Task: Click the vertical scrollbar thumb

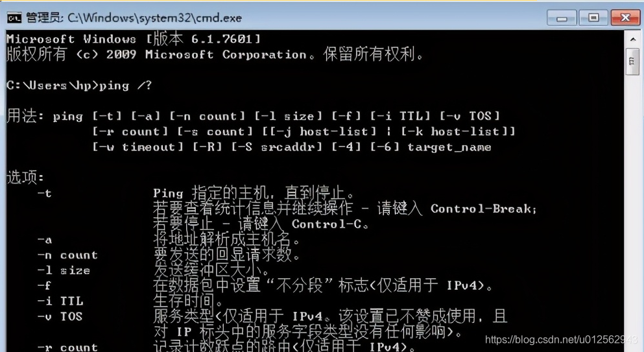Action: [633, 62]
